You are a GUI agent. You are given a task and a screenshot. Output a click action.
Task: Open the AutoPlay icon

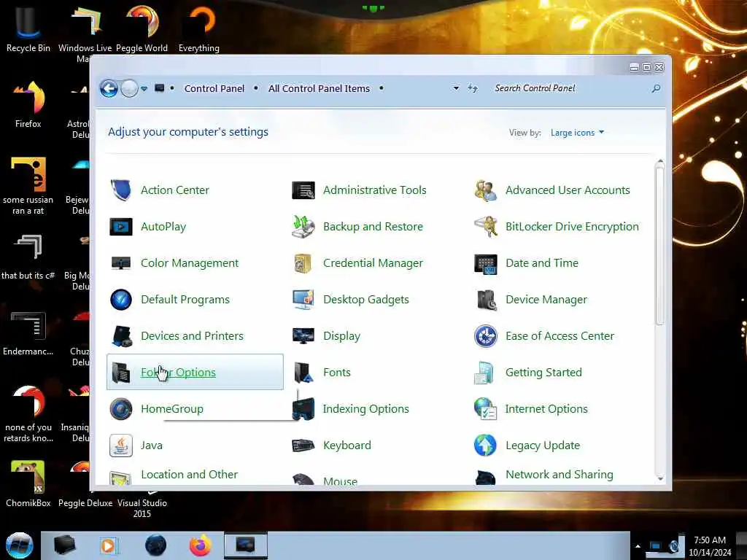coord(121,227)
